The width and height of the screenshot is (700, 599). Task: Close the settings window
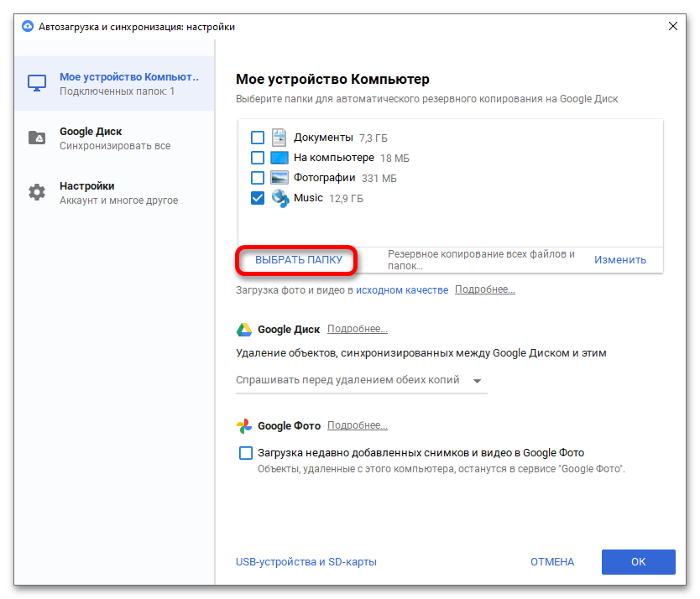coord(673,26)
